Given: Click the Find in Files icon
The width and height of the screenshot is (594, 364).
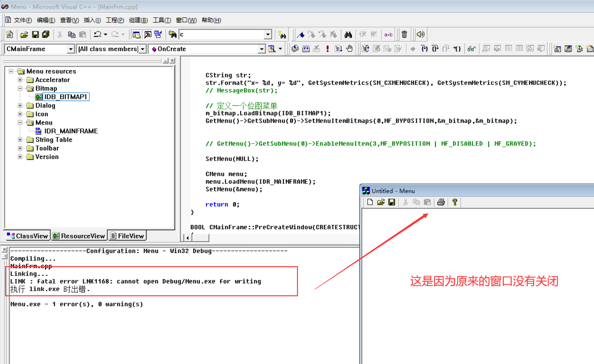Looking at the screenshot, I should (173, 34).
